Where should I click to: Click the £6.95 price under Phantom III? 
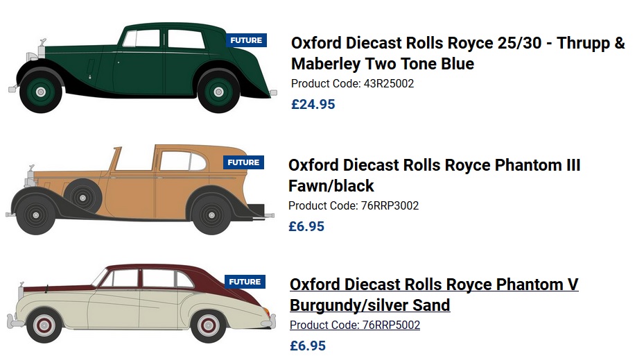click(x=306, y=226)
